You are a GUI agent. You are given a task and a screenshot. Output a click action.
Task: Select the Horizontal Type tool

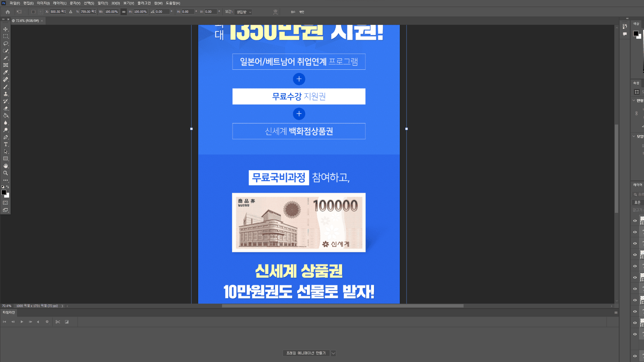point(5,144)
